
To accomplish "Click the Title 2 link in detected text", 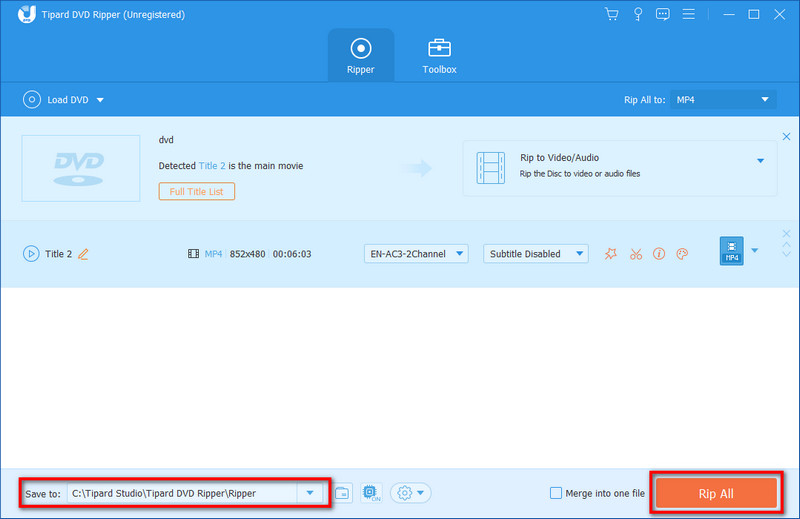I will (212, 166).
